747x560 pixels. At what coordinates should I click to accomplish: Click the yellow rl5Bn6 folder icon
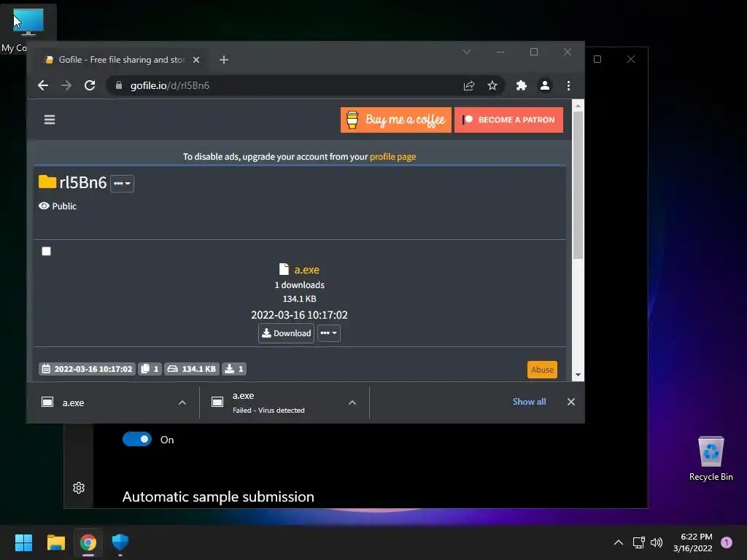47,182
